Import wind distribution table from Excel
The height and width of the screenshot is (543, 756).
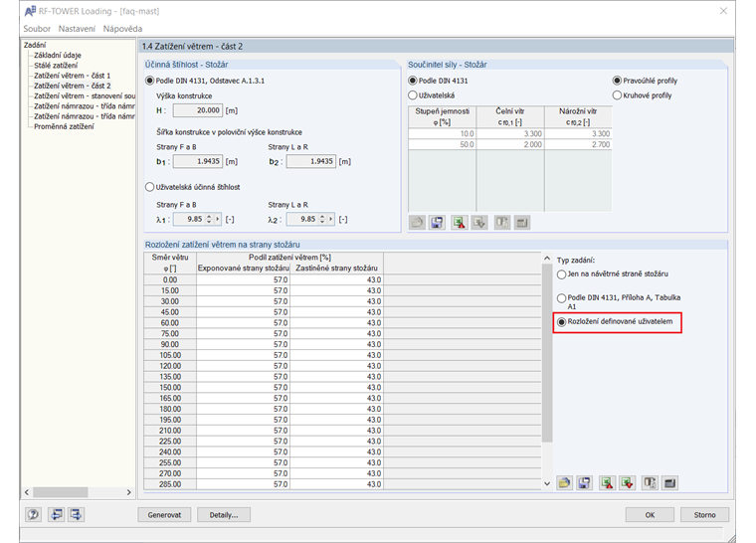point(628,482)
